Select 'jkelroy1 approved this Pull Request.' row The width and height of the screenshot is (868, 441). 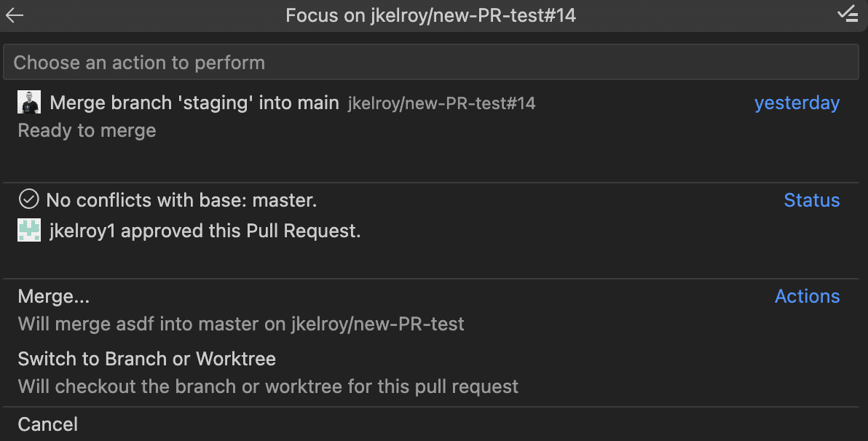click(x=205, y=231)
